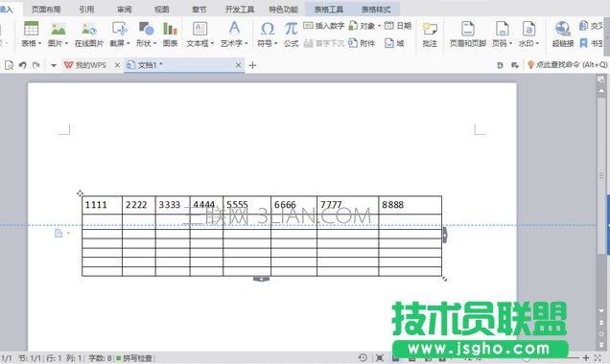Expand the 形状 dropdown arrow
The height and width of the screenshot is (364, 610).
point(154,43)
